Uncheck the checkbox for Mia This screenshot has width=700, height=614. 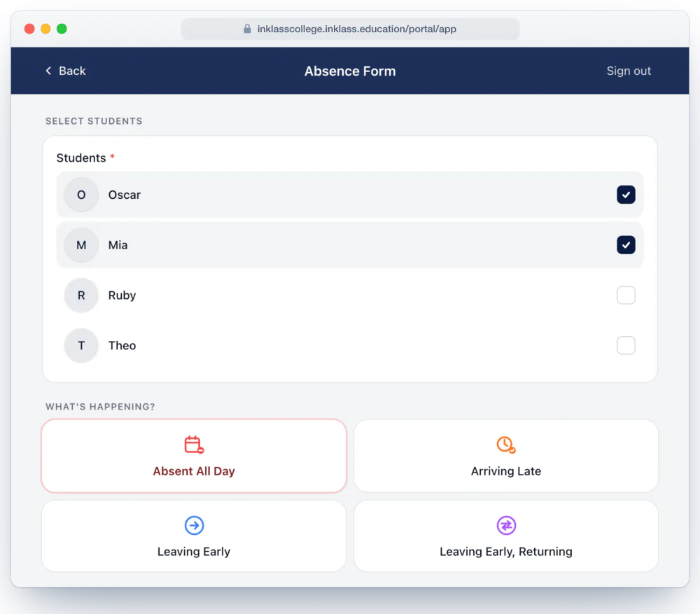(626, 245)
